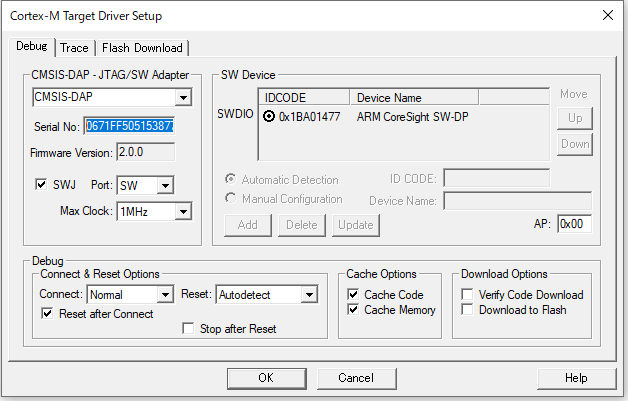Click the Help button

[576, 378]
